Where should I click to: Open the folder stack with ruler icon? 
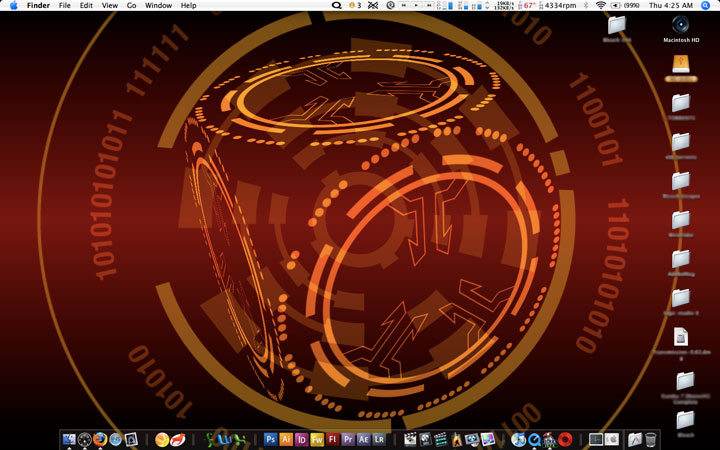tap(635, 439)
